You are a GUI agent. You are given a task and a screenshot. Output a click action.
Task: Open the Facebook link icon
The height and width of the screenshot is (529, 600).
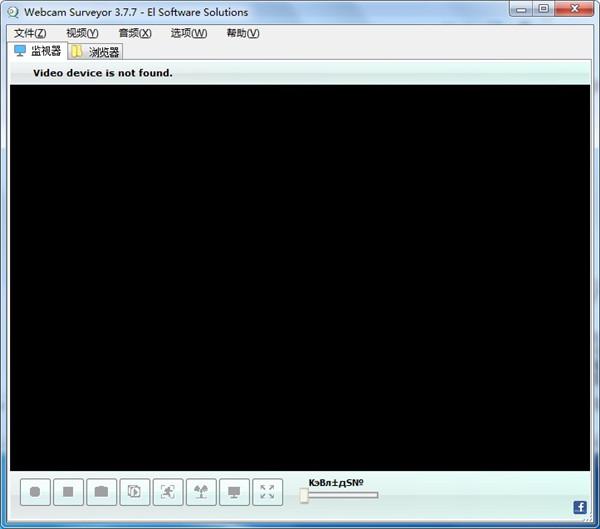coord(580,508)
